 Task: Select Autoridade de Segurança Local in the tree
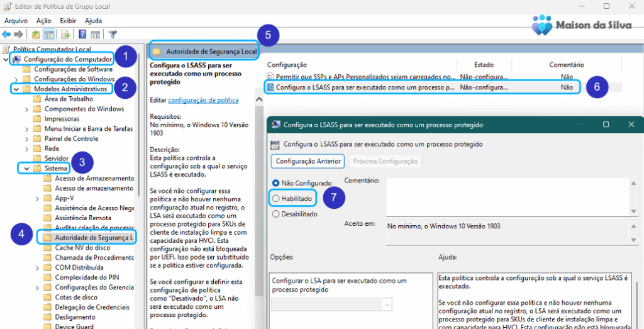pyautogui.click(x=94, y=238)
